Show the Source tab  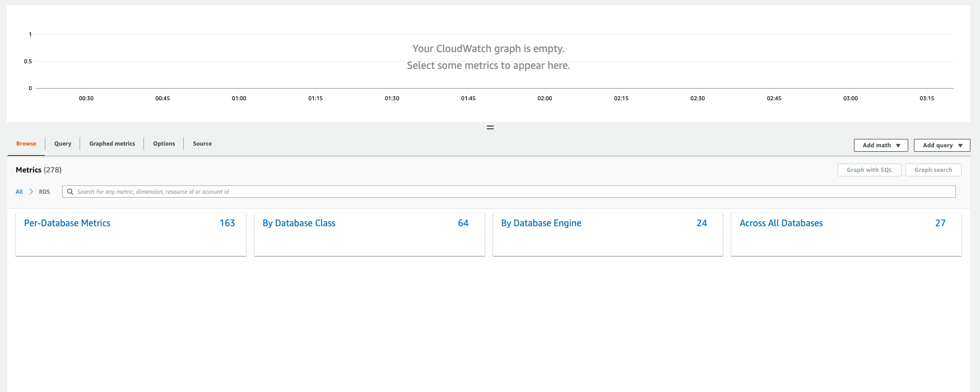(202, 144)
